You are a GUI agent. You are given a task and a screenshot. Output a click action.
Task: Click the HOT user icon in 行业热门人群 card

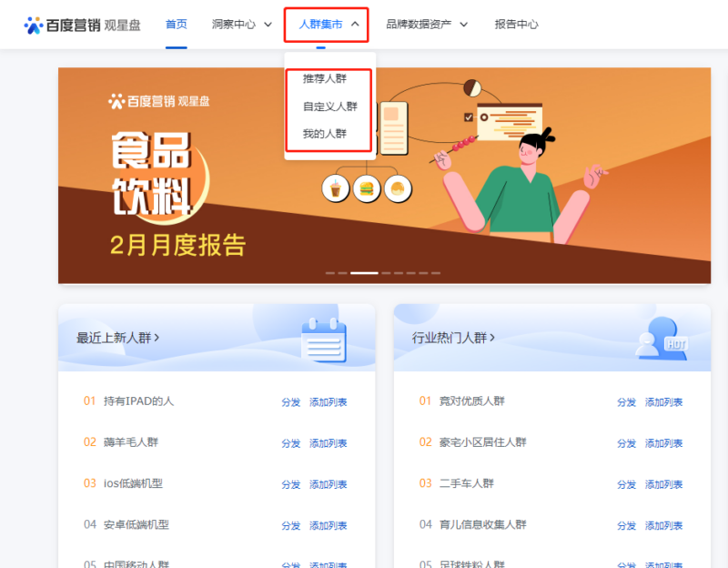coord(662,339)
